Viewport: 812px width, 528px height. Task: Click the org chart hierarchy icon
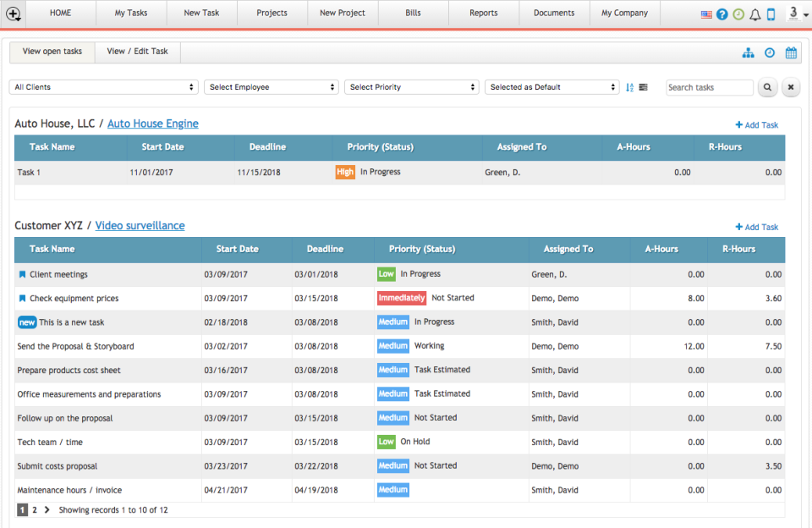tap(748, 52)
